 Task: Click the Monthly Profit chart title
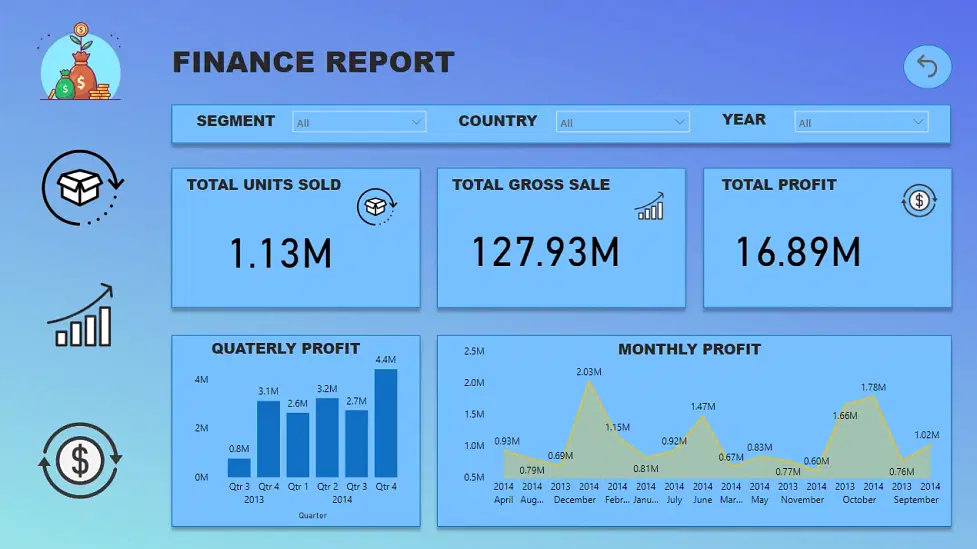(689, 349)
